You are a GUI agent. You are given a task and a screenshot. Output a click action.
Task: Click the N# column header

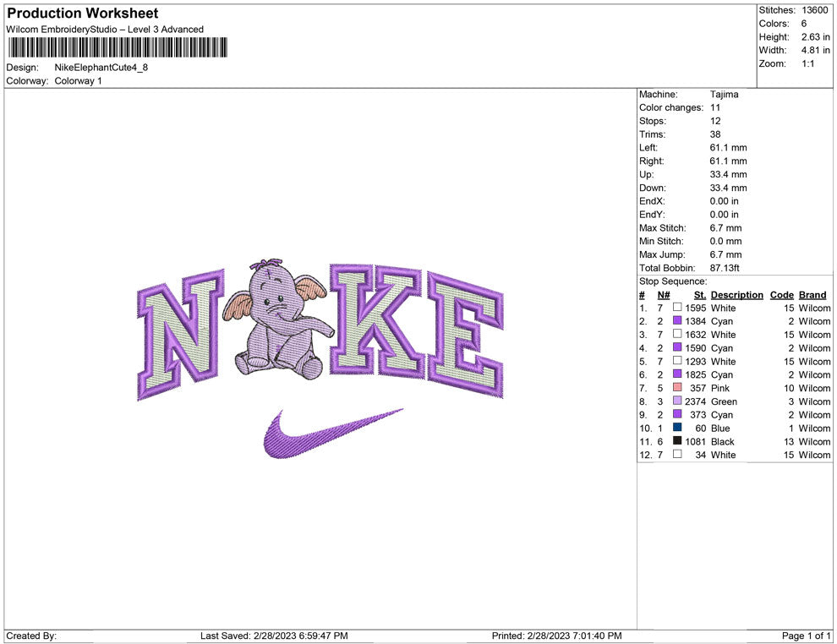pos(664,295)
